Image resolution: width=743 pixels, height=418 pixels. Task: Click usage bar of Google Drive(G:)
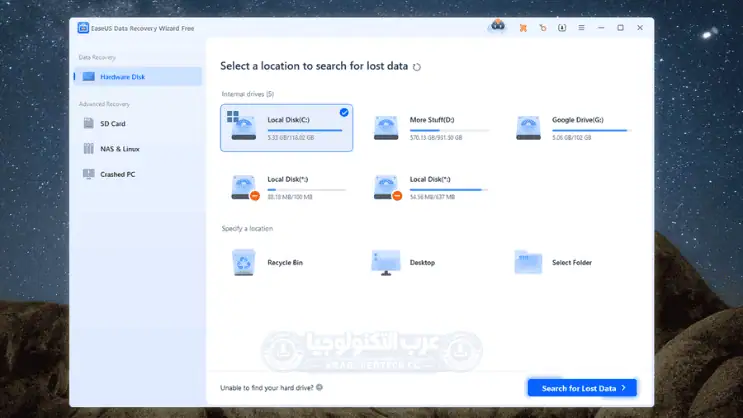tap(591, 130)
